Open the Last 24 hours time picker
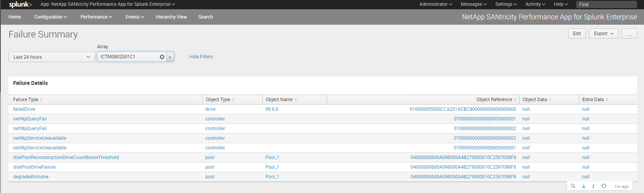The width and height of the screenshot is (644, 193). click(52, 57)
